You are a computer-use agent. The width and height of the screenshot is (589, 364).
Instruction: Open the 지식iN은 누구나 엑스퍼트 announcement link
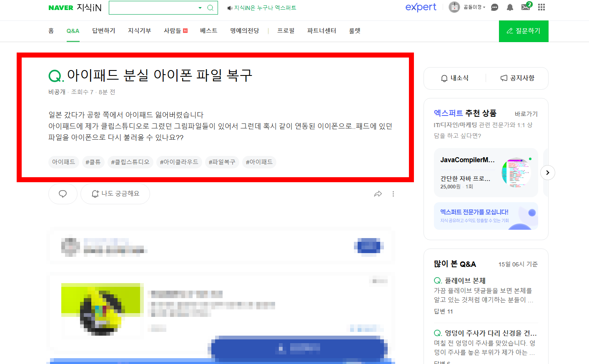[265, 8]
